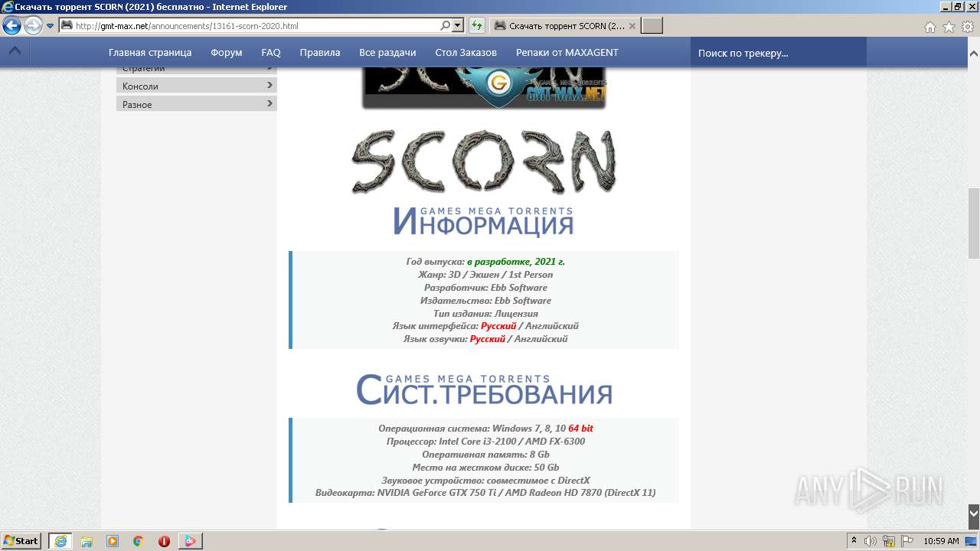The image size is (980, 551).
Task: Launch Opera from the taskbar
Action: 164,540
